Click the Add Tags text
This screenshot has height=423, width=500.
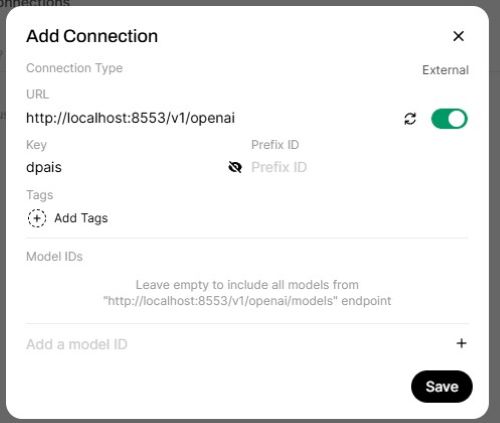[x=81, y=218]
